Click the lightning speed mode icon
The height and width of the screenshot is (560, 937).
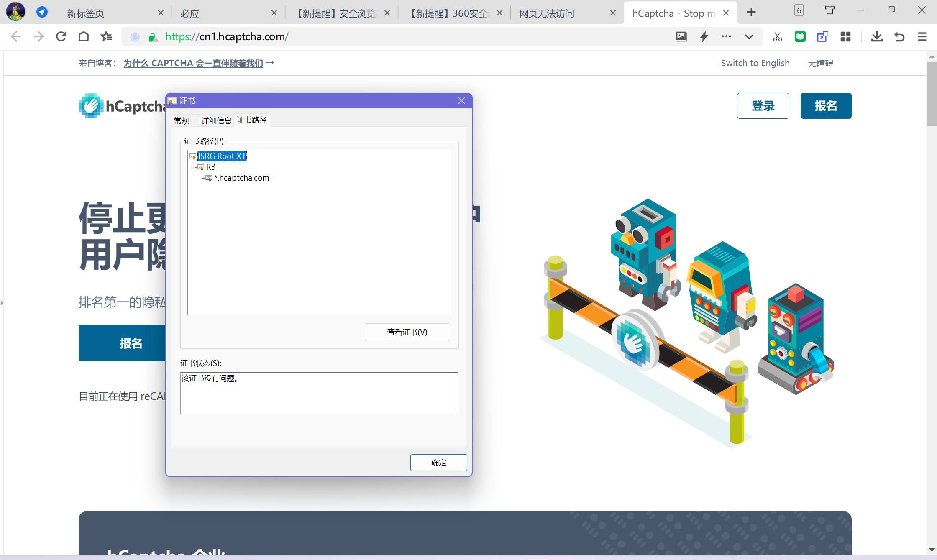point(704,37)
